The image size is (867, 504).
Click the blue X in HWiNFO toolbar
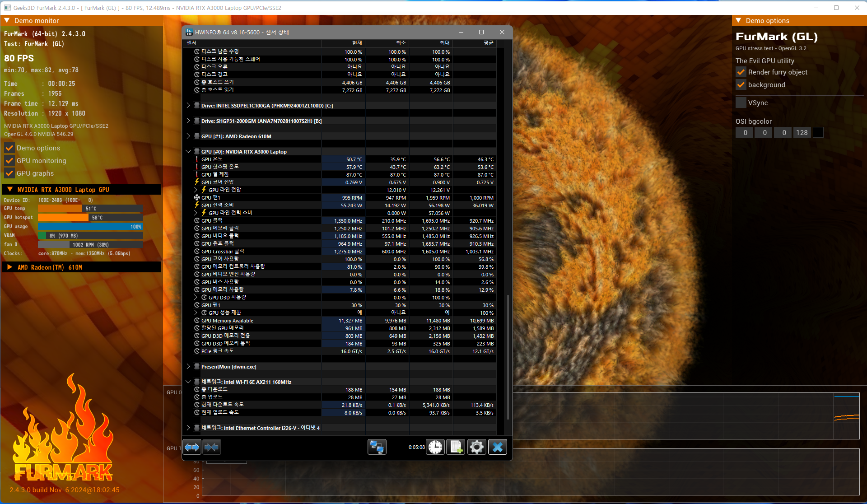(498, 447)
